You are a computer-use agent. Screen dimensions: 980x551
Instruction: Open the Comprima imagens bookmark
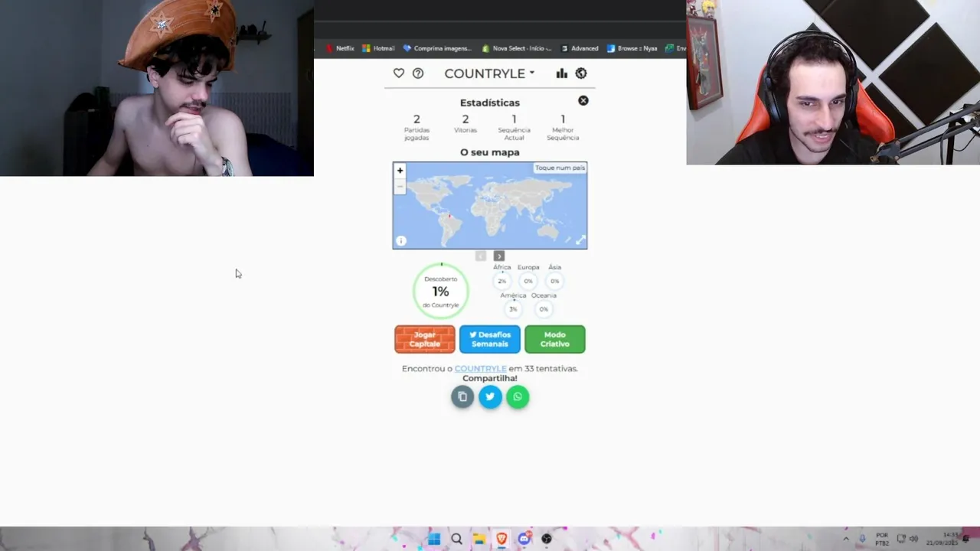tap(437, 48)
